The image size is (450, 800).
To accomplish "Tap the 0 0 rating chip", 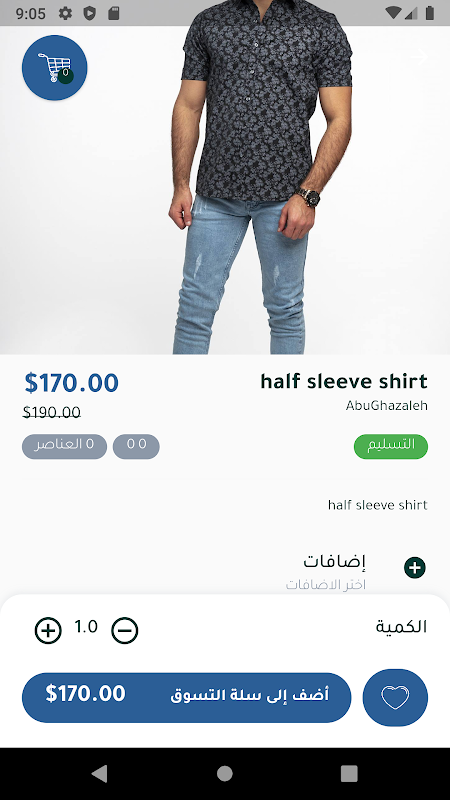I will (136, 446).
